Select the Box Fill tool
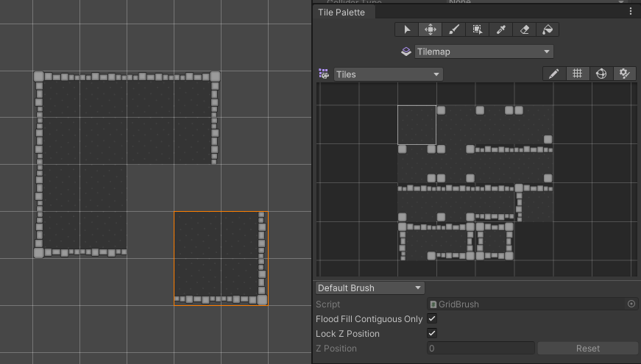 [477, 29]
